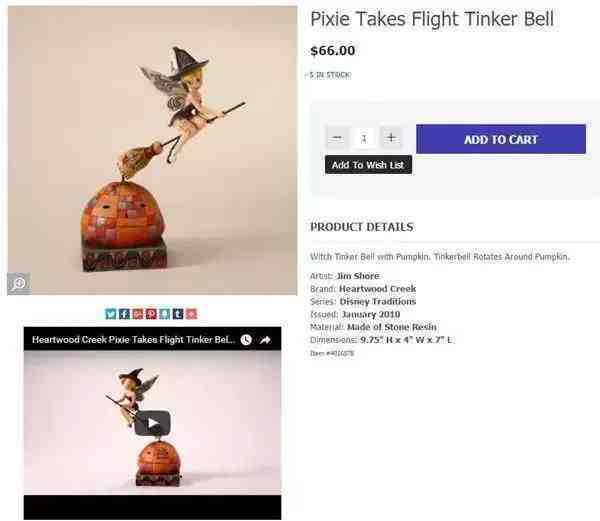Click Add To Wish List button
The height and width of the screenshot is (521, 600).
(368, 165)
